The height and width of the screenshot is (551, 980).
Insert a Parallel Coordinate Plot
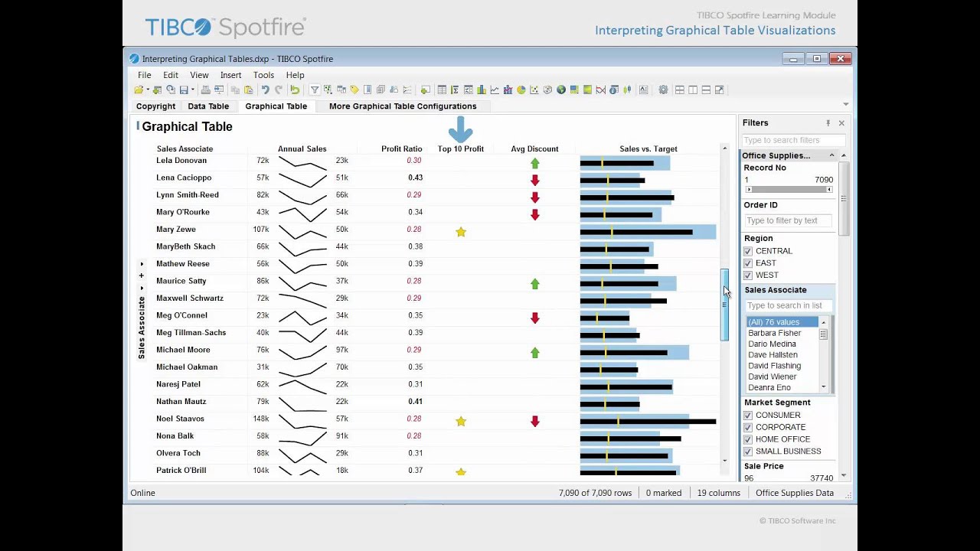(x=602, y=90)
